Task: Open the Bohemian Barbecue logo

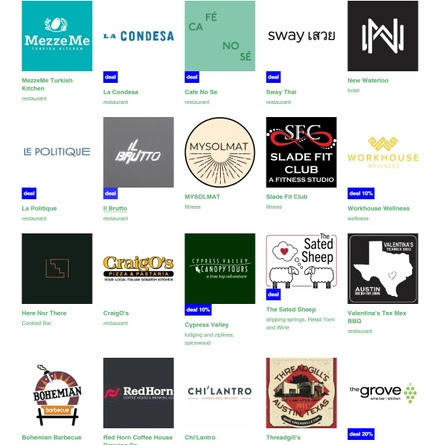Action: click(x=57, y=395)
